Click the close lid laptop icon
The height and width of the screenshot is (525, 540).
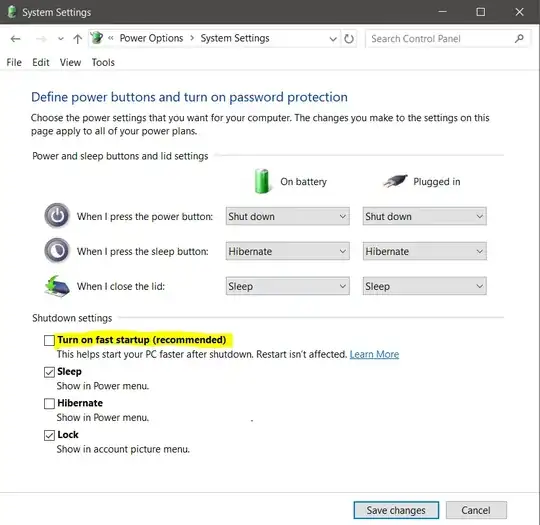click(57, 286)
